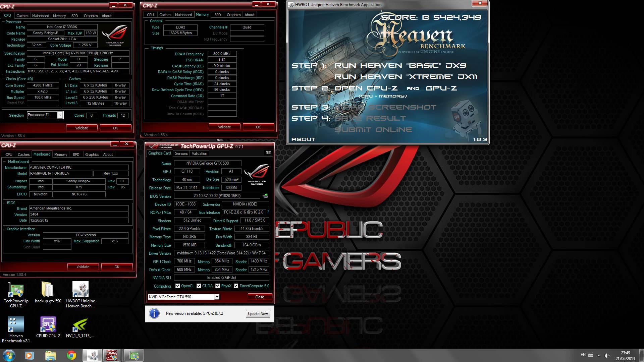Click the BIOS save chip icon in GPU-Z
Screen dimensions: 644x362
[x=265, y=196]
